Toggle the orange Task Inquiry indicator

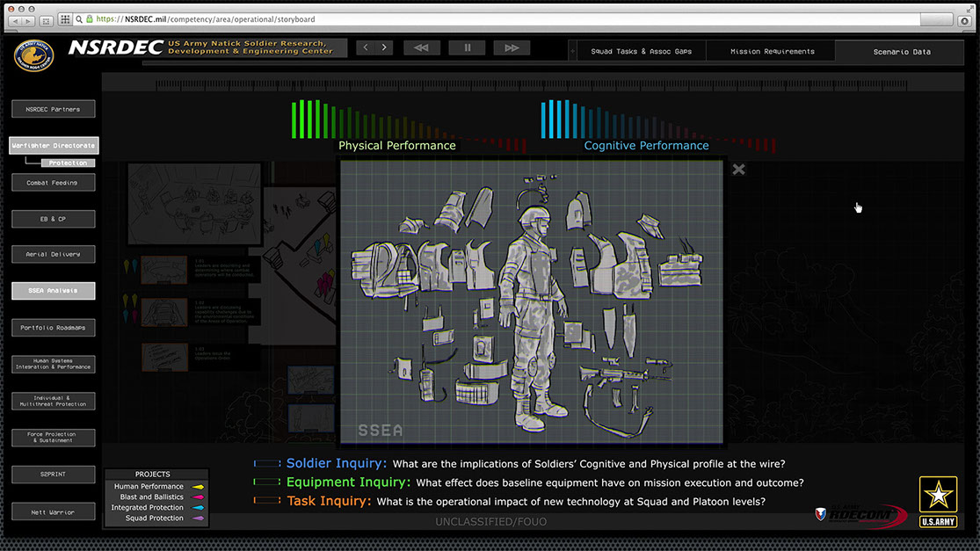coord(266,501)
